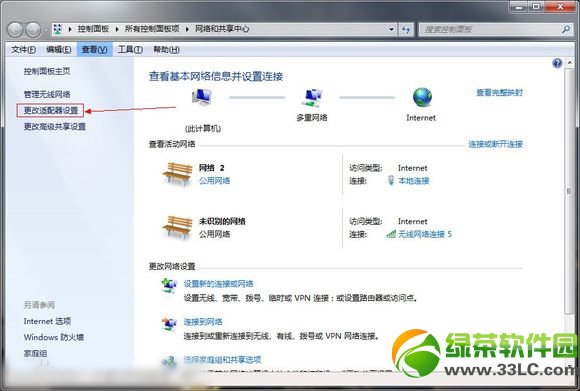Click 设置新的连接或网络 link
The image size is (580, 391).
coord(219,284)
